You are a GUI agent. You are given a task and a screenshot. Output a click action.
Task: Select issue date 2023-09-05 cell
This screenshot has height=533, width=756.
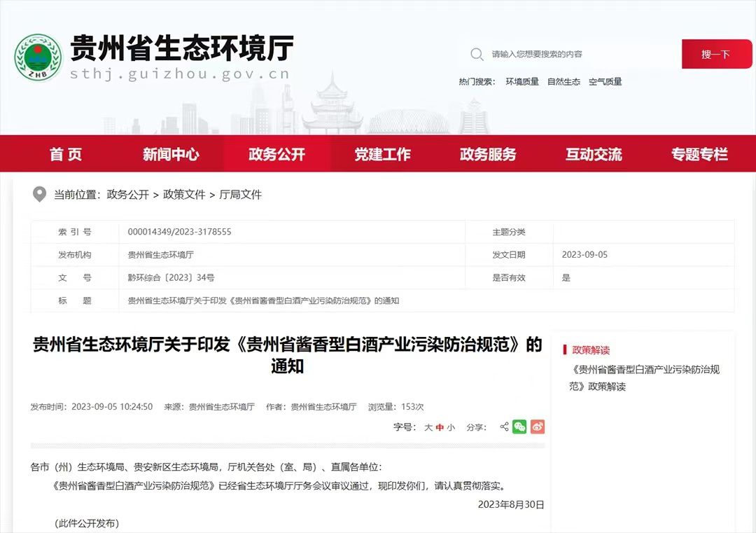point(584,254)
